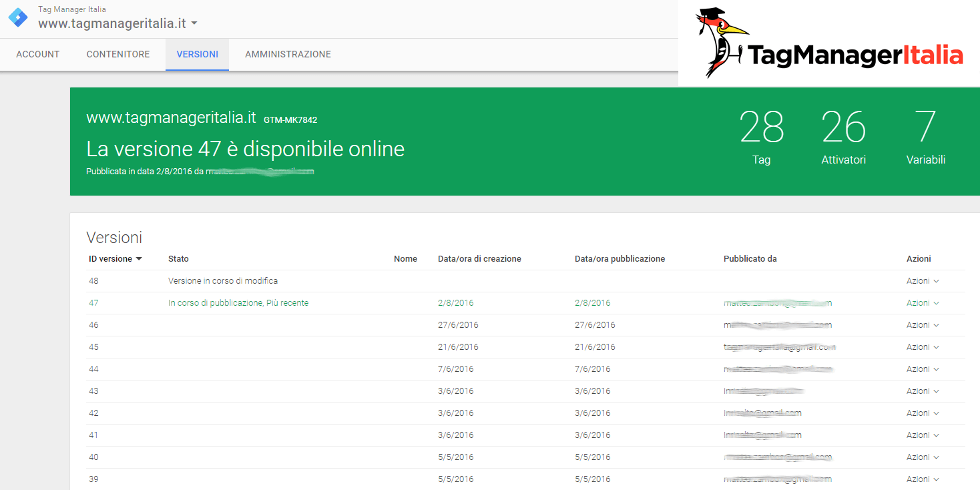Click the Nome column header

click(x=405, y=259)
